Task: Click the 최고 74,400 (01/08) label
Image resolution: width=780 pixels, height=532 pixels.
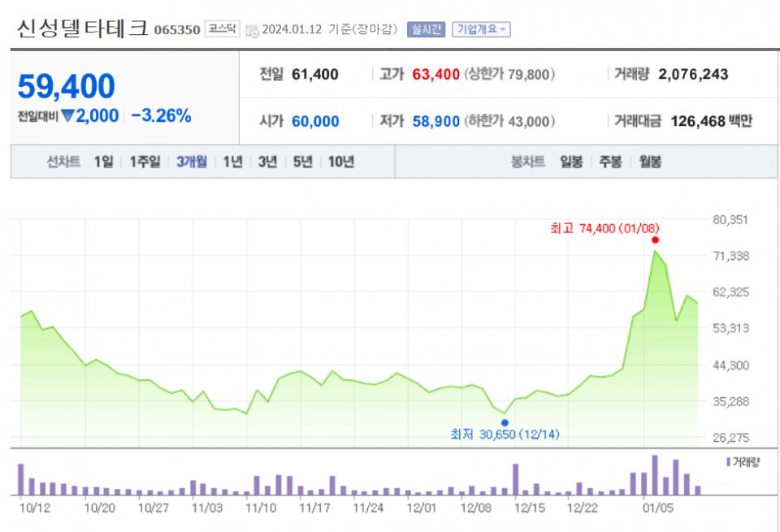Action: coord(604,228)
